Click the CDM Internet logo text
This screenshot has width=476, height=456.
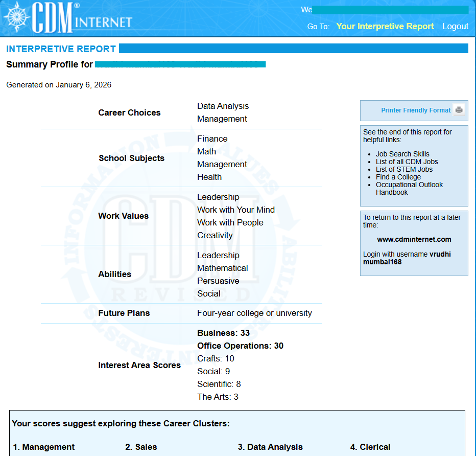[82, 19]
